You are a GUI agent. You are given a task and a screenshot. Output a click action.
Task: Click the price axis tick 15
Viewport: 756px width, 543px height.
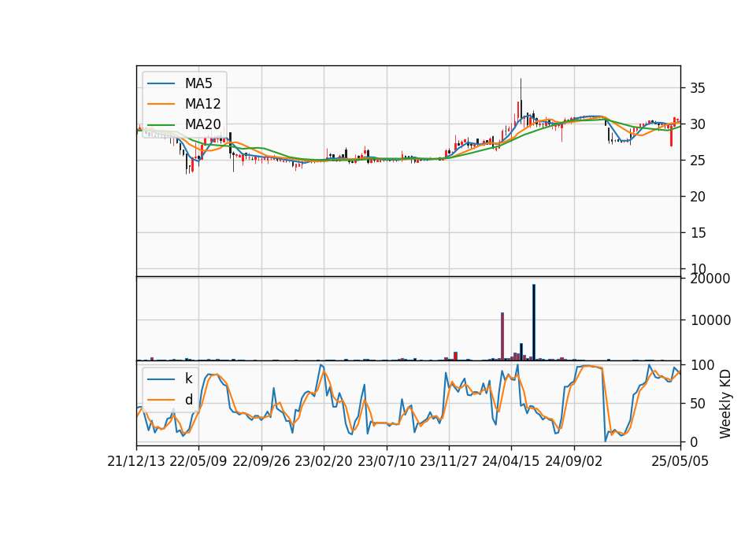click(x=698, y=233)
